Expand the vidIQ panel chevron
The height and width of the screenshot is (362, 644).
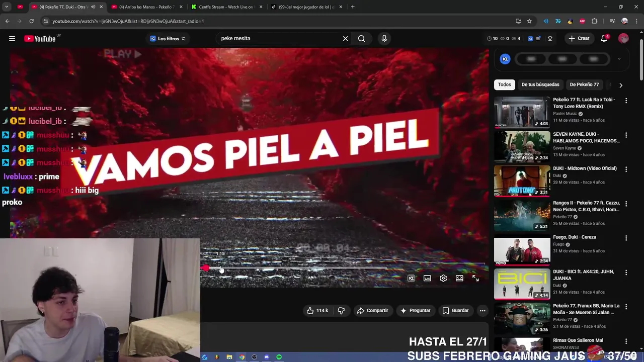click(619, 59)
